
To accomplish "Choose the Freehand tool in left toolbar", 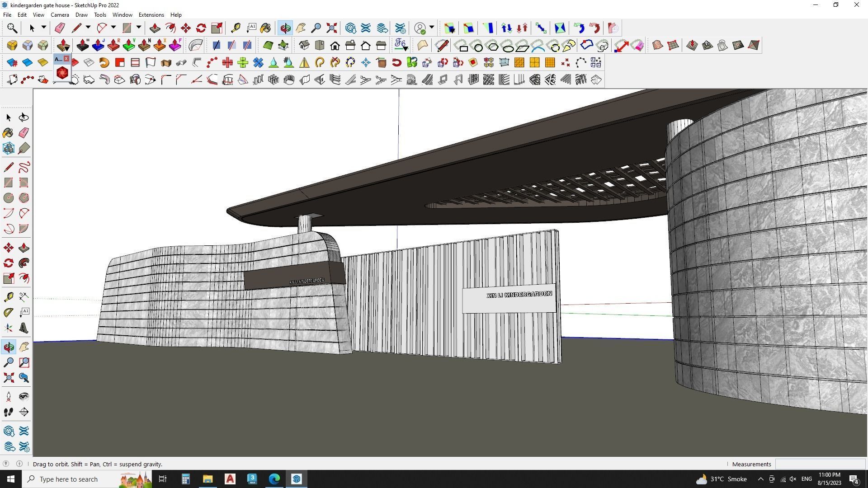I will pyautogui.click(x=24, y=167).
